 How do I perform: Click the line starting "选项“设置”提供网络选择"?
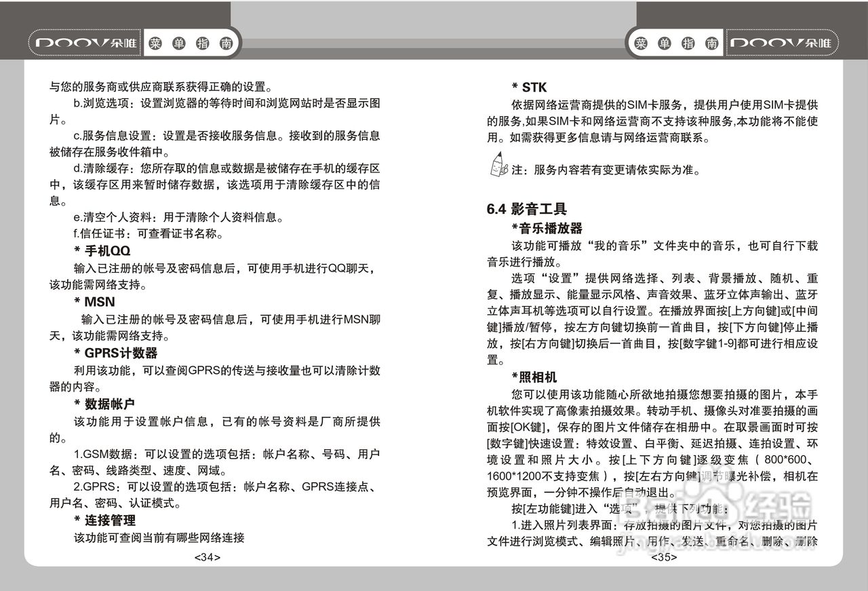coord(665,278)
